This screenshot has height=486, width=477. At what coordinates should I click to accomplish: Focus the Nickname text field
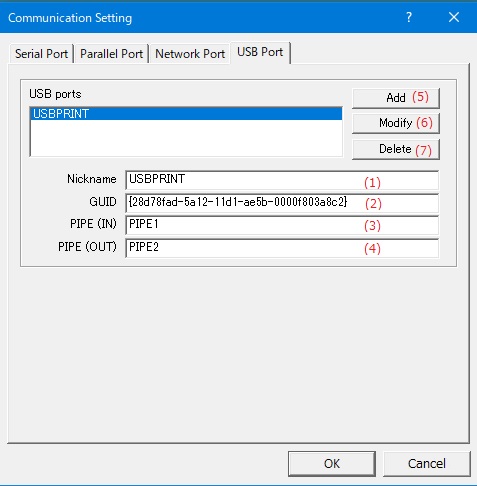coord(282,180)
